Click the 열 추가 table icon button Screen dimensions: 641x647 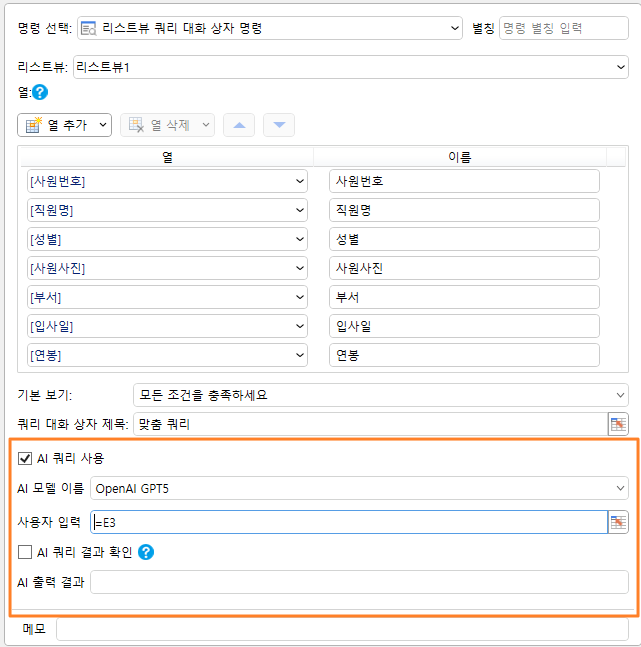[x=34, y=125]
